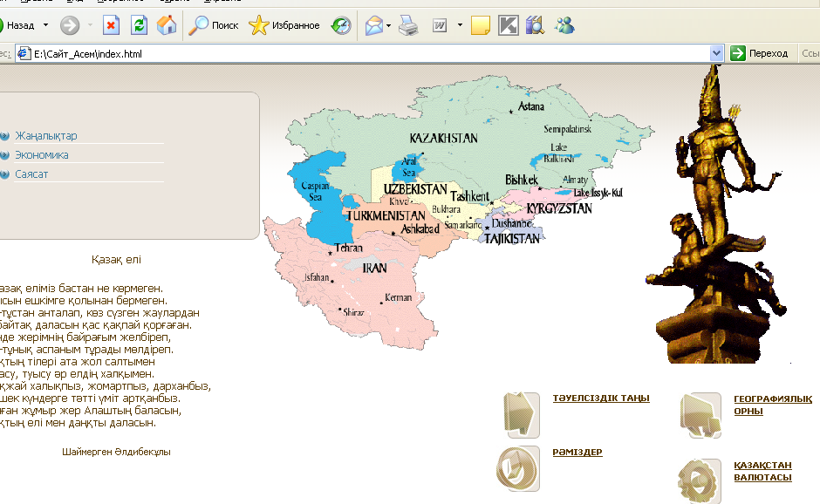Open the Жаңалықтар link
This screenshot has width=820, height=504.
click(x=46, y=136)
